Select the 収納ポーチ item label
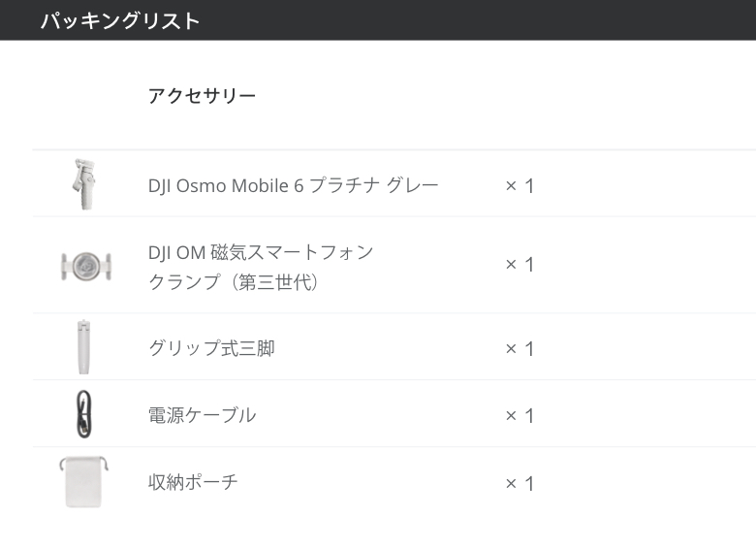Screen dimensions: 756x549 tap(193, 482)
